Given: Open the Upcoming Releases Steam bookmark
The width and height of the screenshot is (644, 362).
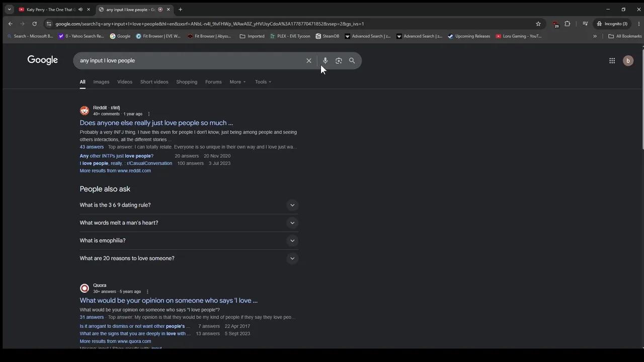Looking at the screenshot, I should click(x=469, y=36).
